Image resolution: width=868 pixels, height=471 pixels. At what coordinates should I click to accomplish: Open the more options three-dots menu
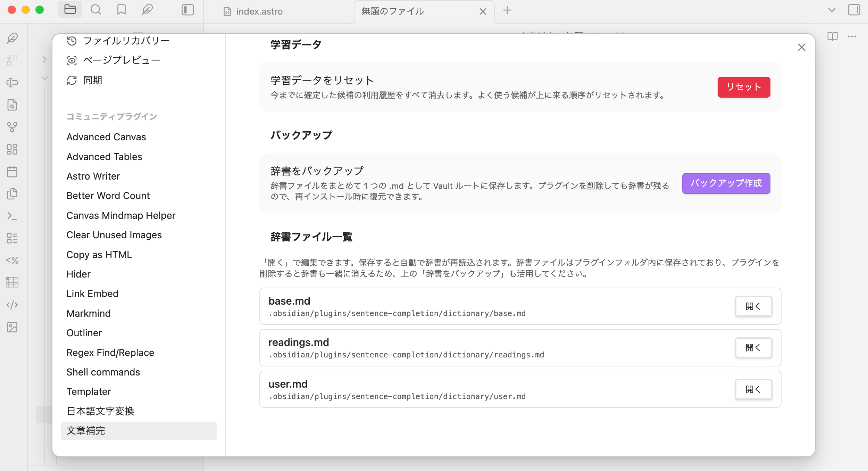(852, 36)
